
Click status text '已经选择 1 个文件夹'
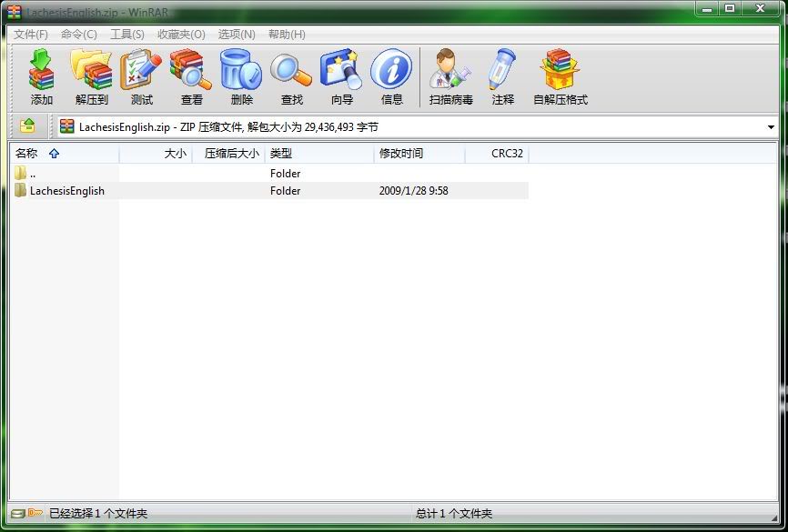click(98, 514)
